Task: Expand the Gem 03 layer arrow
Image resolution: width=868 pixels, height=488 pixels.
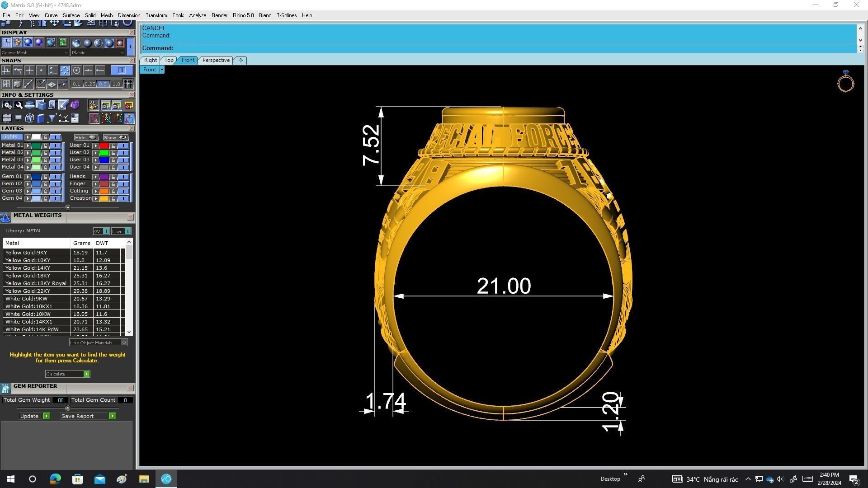Action: click(x=28, y=191)
